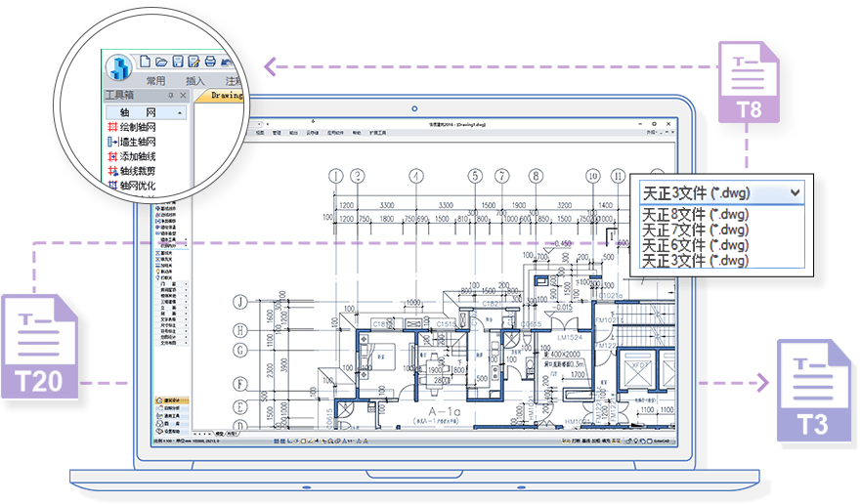Open the 常用 ribbon tab
Viewport: 860px width, 504px height.
pos(155,81)
